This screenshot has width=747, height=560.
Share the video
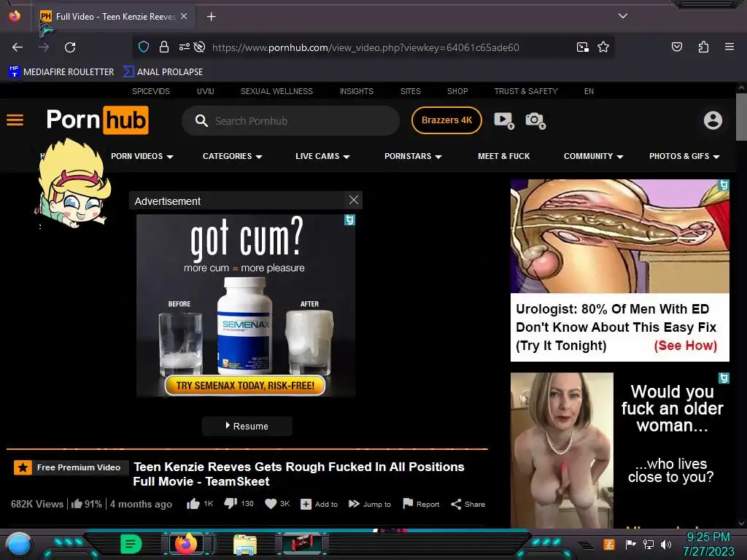point(468,504)
